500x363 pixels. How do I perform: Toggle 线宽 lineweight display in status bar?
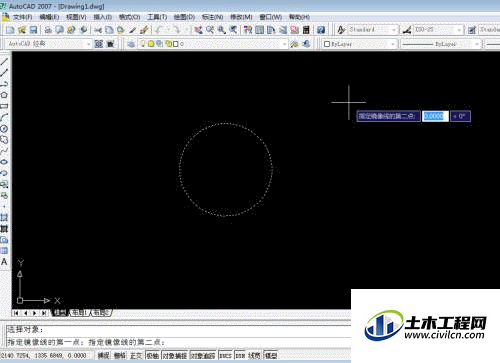tap(254, 356)
